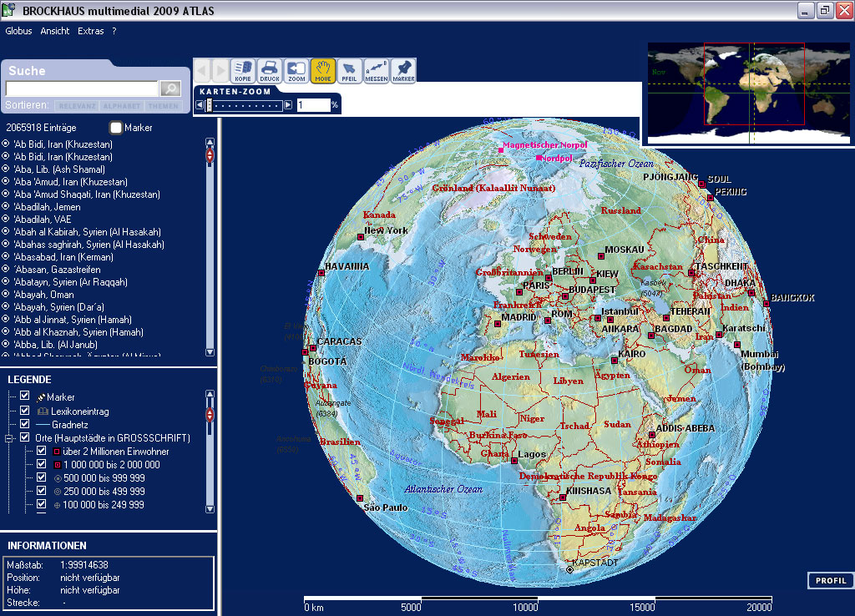
Task: Click the HAVANNA city marker
Action: (321, 273)
